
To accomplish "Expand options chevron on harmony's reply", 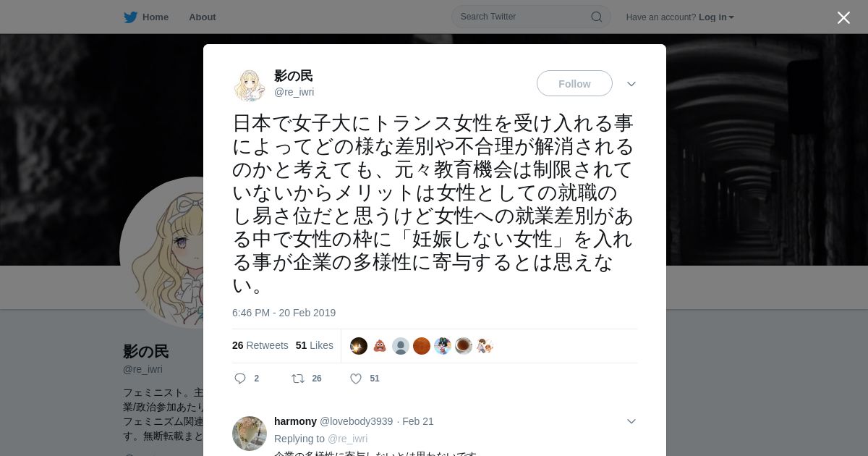I will click(x=631, y=421).
